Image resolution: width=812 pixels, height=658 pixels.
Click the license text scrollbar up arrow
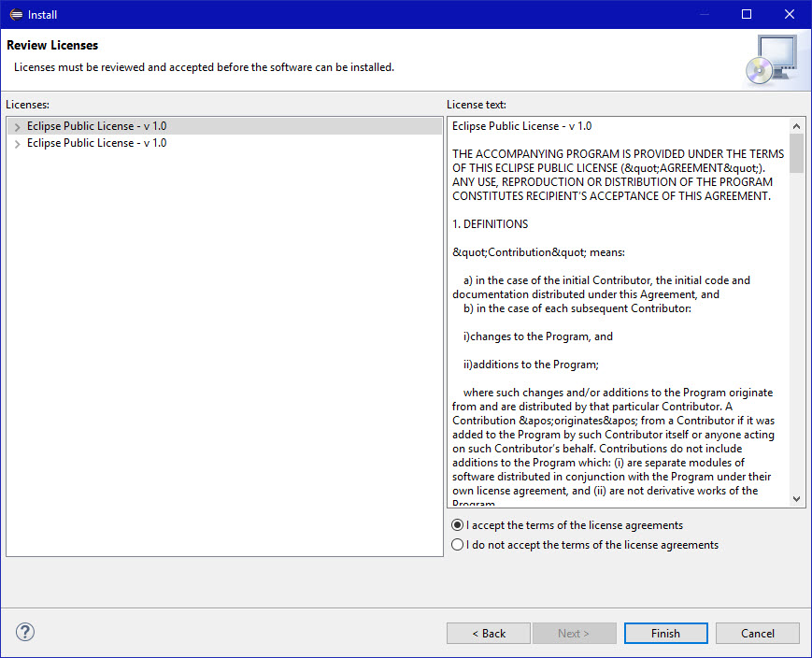(796, 124)
